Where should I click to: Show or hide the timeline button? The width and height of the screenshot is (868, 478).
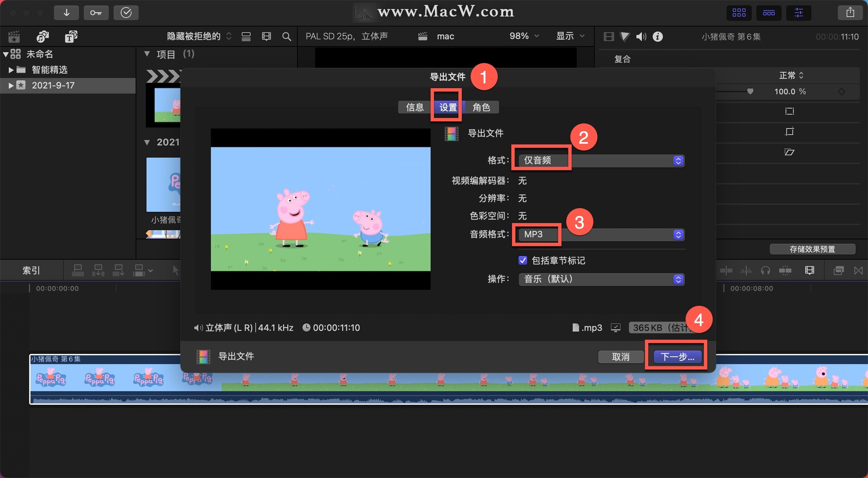(769, 13)
